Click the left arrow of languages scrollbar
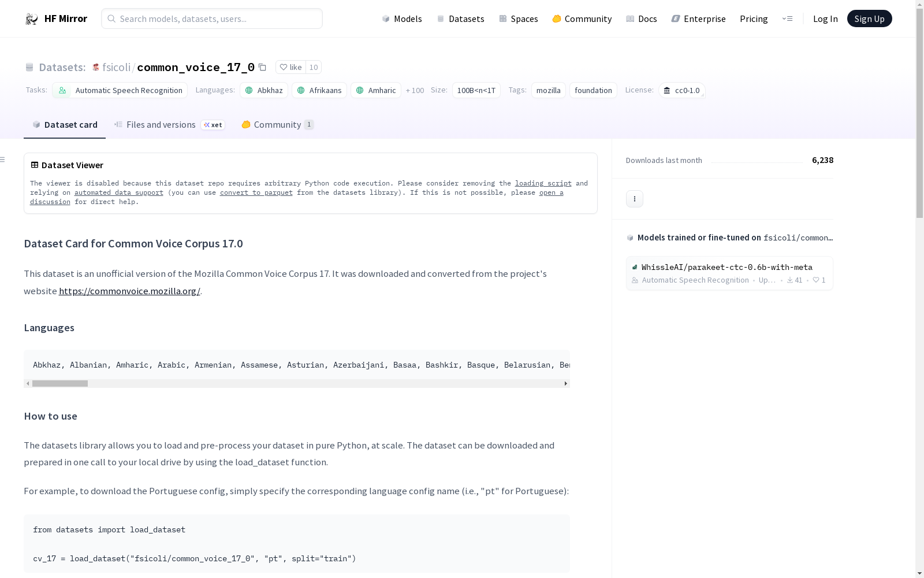924x578 pixels. coord(28,384)
